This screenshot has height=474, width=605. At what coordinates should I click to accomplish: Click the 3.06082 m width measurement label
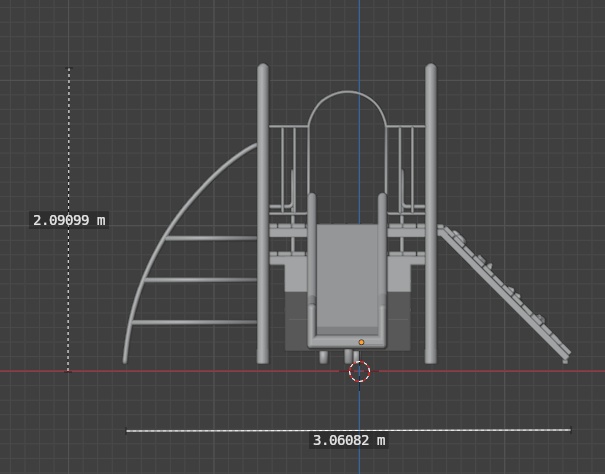pyautogui.click(x=349, y=440)
